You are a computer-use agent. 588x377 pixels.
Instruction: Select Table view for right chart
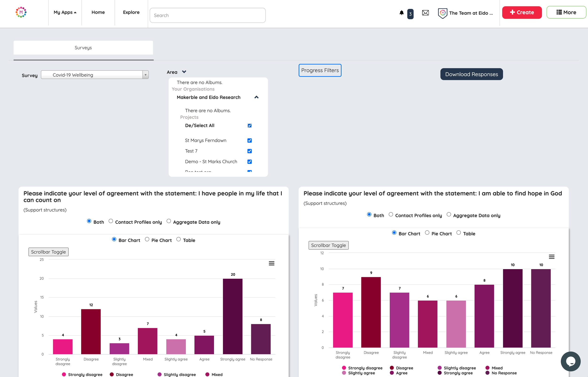(458, 232)
